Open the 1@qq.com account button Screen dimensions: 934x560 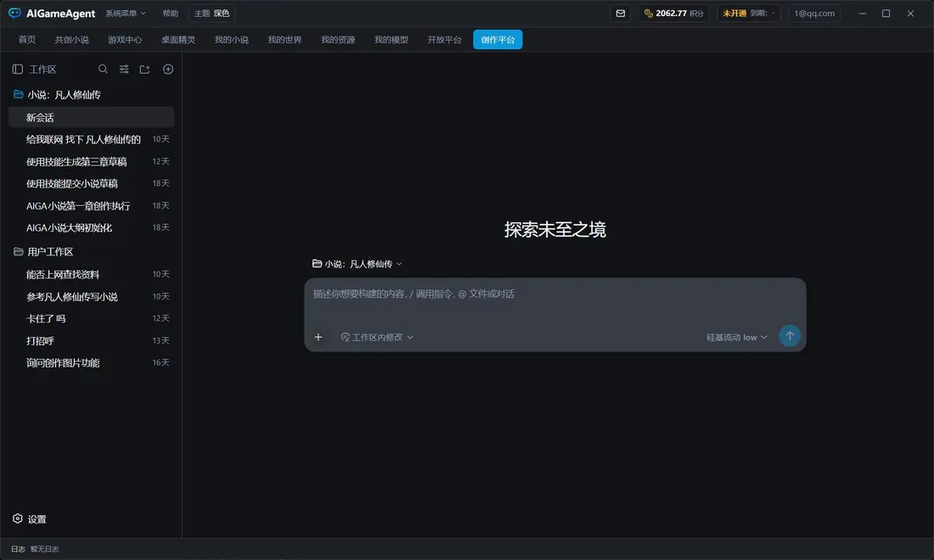[x=814, y=13]
